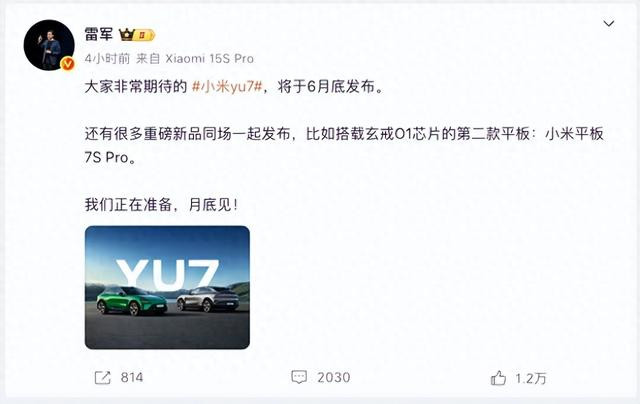This screenshot has width=640, height=404.
Task: Click the crown VIP membership icon
Action: 127,35
